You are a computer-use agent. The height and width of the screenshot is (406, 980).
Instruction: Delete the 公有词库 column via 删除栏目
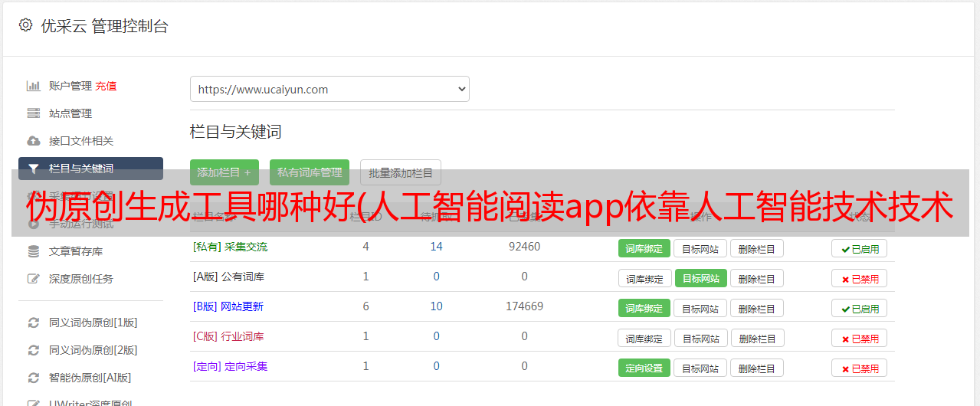click(x=757, y=278)
